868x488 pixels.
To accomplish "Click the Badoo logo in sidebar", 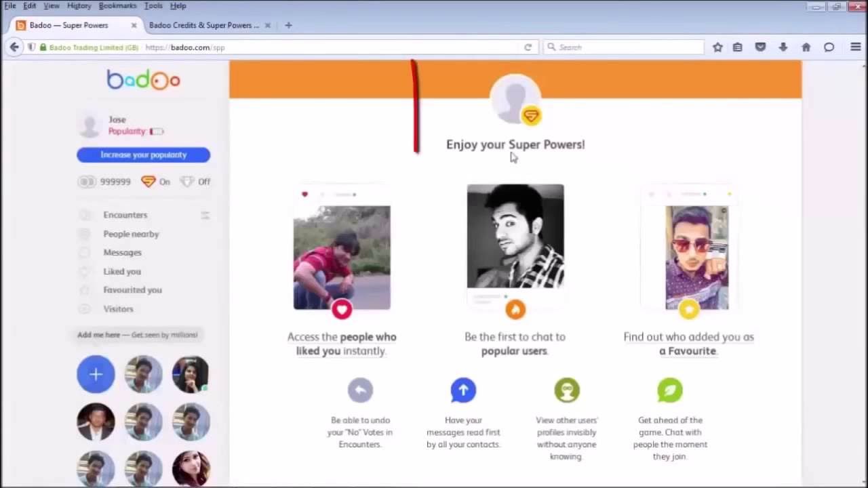I will pyautogui.click(x=143, y=79).
